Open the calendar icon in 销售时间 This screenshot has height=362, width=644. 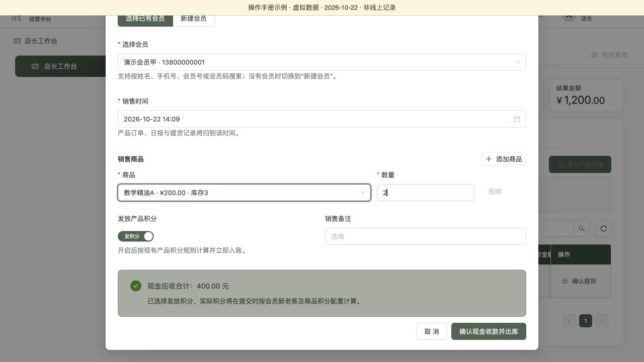[x=517, y=119]
